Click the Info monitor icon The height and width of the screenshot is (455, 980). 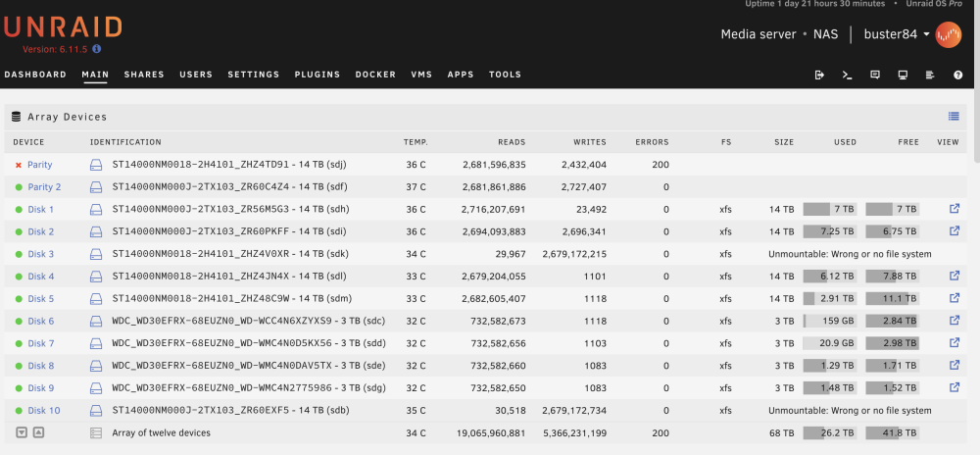(x=903, y=75)
